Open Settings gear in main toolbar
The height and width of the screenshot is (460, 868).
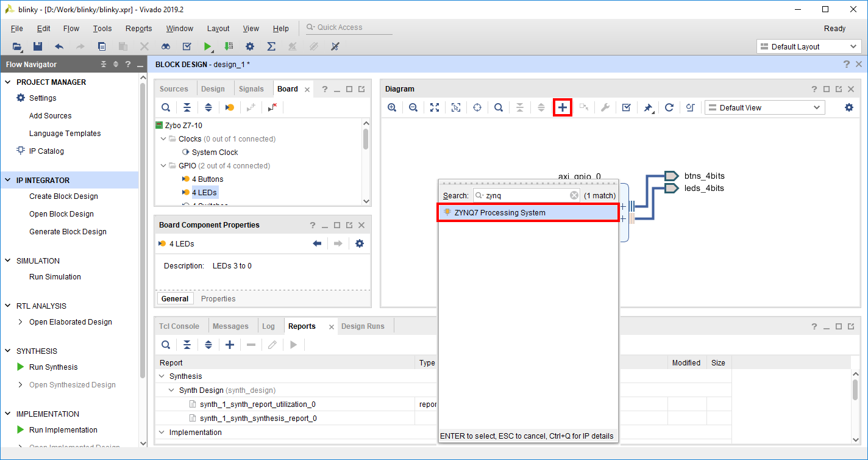[250, 46]
